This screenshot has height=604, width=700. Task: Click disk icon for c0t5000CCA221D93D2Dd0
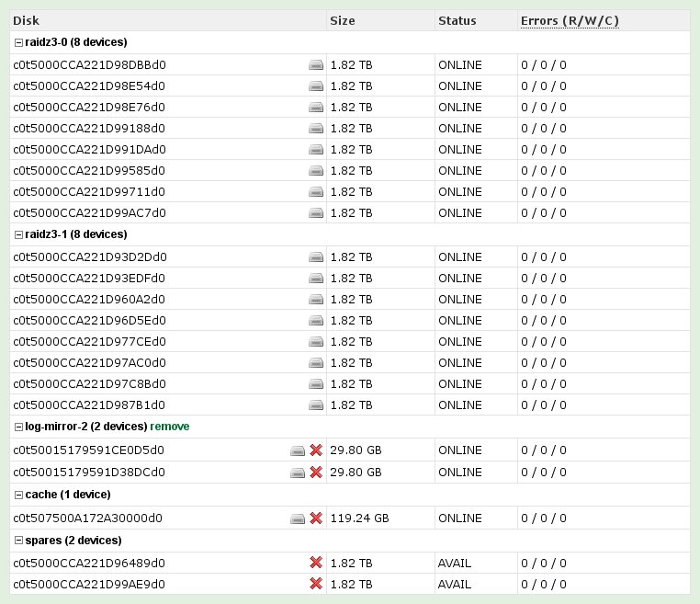tap(316, 256)
